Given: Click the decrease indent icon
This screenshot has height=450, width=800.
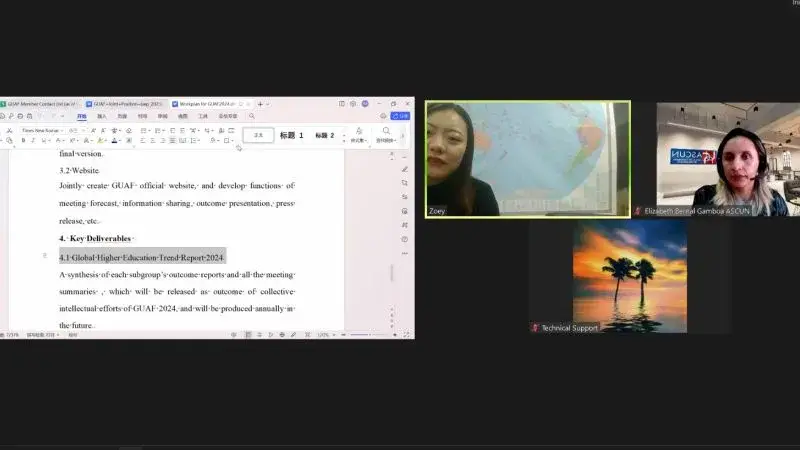Looking at the screenshot, I should tap(172, 131).
